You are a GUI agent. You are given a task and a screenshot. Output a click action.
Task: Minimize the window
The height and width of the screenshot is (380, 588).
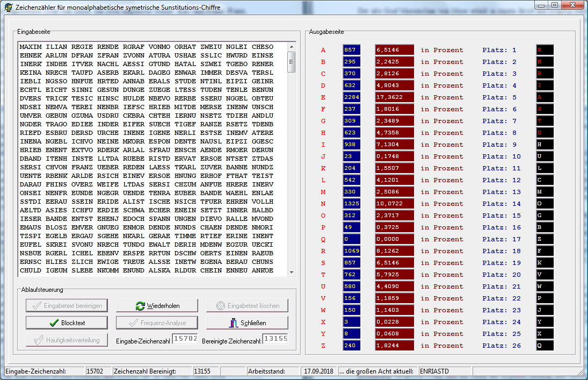pos(541,5)
